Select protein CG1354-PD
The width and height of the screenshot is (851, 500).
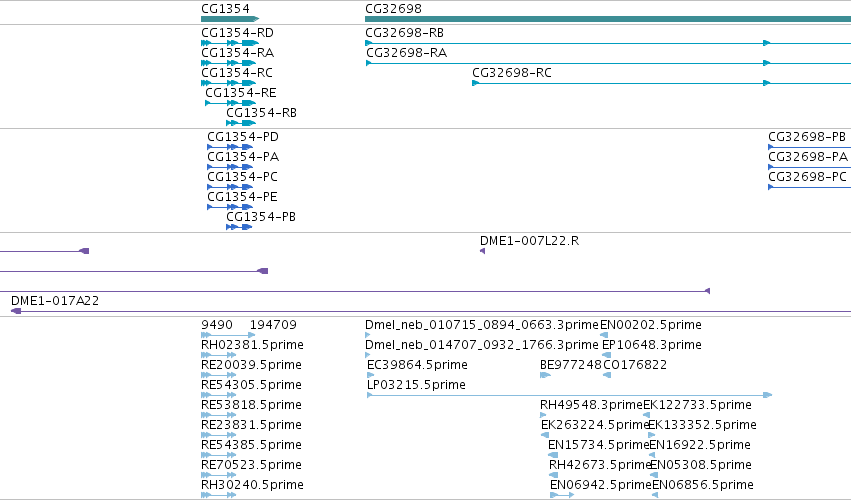[243, 137]
